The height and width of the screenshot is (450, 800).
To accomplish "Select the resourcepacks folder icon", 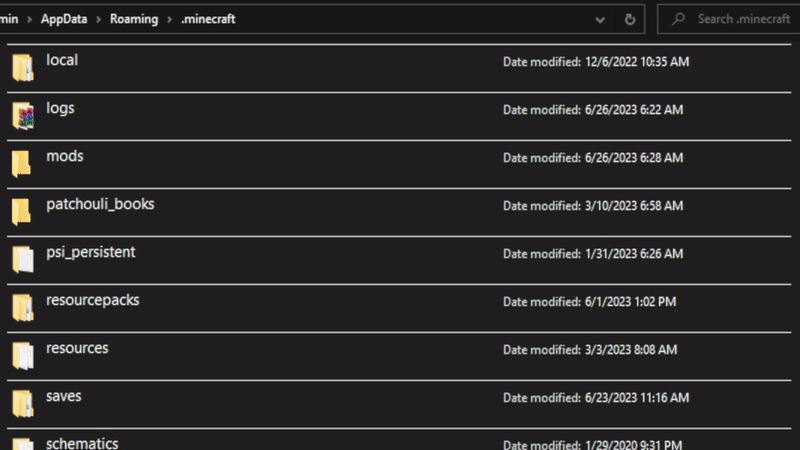I will coord(22,308).
